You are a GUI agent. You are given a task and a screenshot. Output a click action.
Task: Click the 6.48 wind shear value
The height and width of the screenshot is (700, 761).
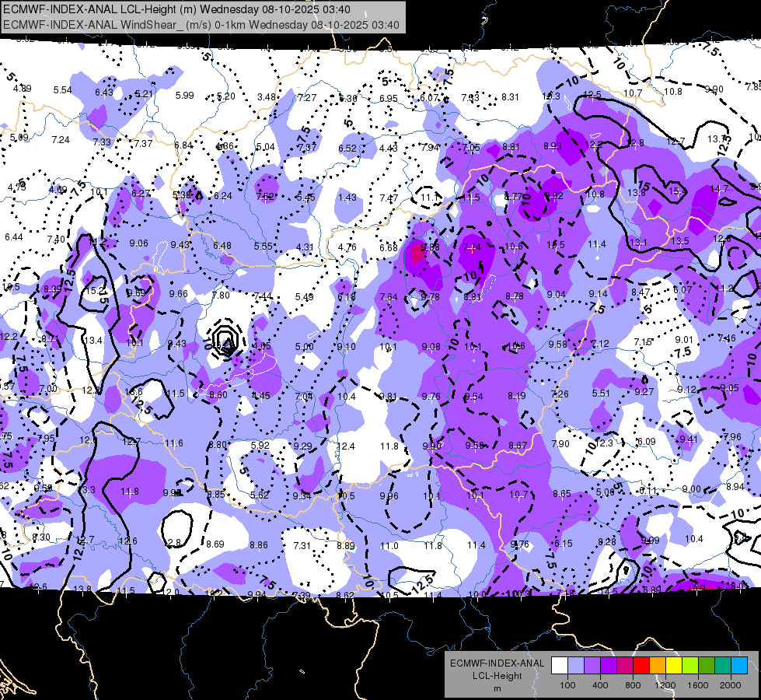pos(222,246)
